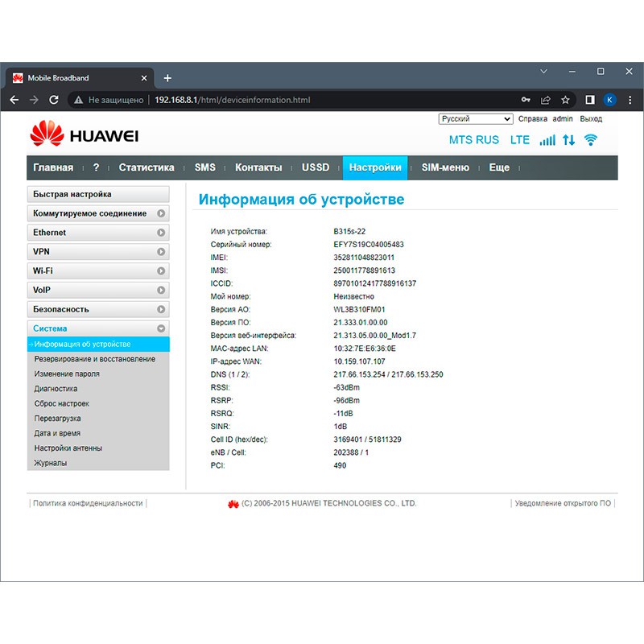Open the Политика конфиденциальности link
Image resolution: width=644 pixels, height=644 pixels.
click(88, 503)
